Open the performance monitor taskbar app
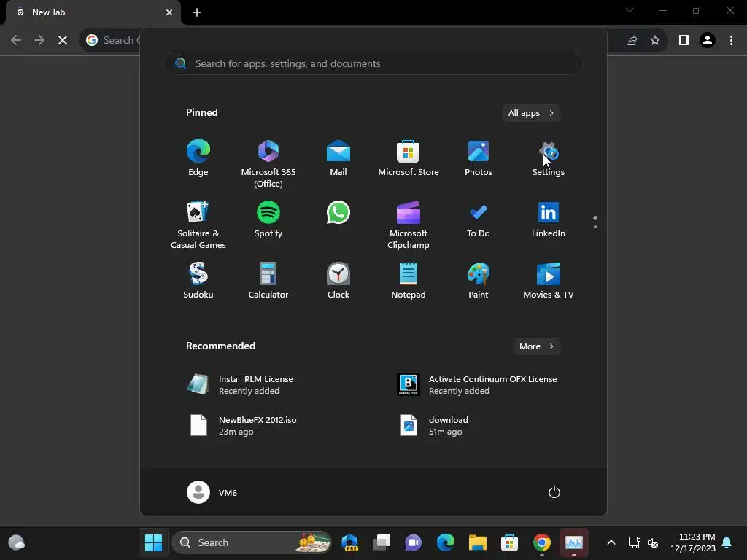This screenshot has height=560, width=747. coord(573,542)
